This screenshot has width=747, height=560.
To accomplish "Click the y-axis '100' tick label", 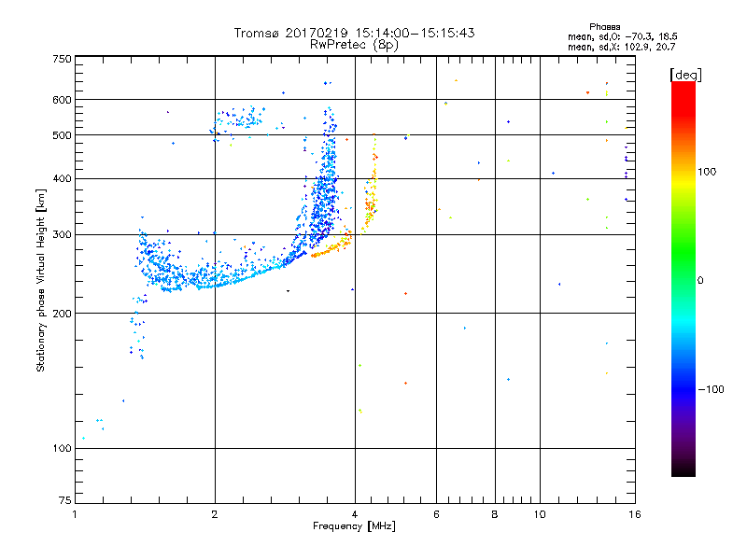I will (x=62, y=449).
